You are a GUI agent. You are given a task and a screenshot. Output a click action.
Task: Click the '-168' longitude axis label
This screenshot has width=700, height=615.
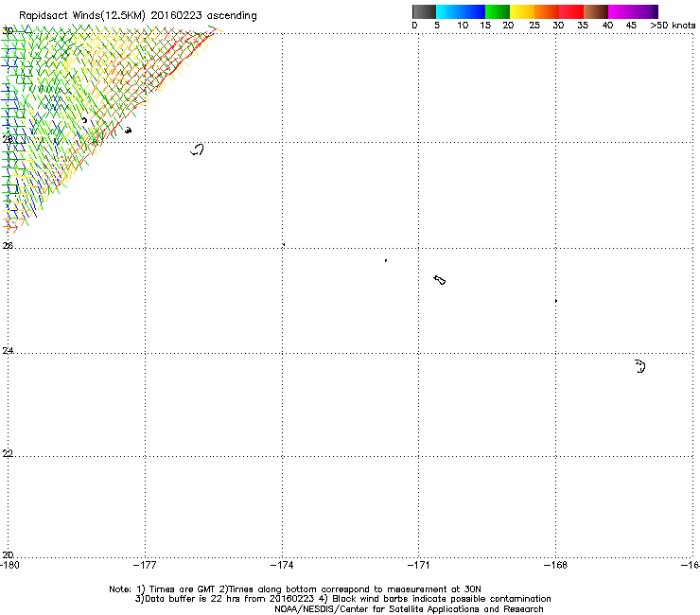pos(556,565)
